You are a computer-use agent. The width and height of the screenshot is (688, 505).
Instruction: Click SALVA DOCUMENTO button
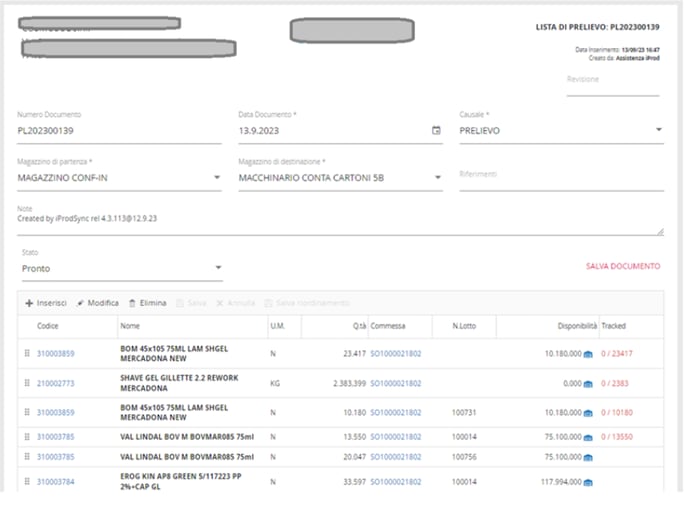coord(623,266)
